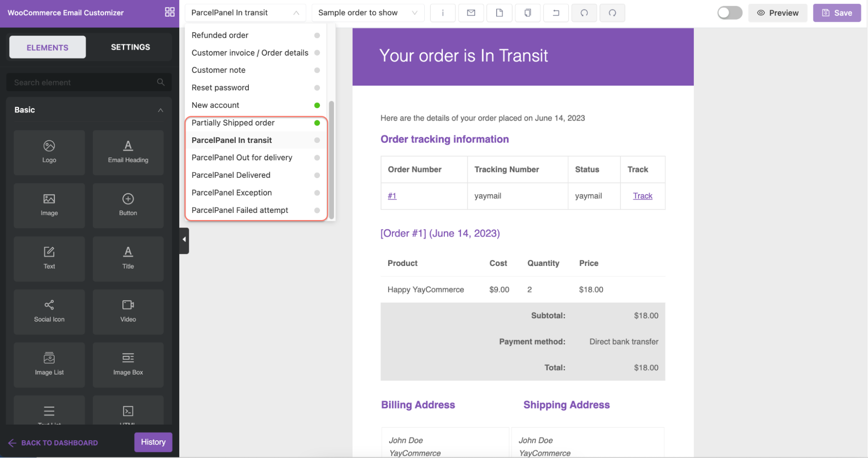Image resolution: width=868 pixels, height=458 pixels.
Task: Add the Logo element
Action: (x=49, y=153)
